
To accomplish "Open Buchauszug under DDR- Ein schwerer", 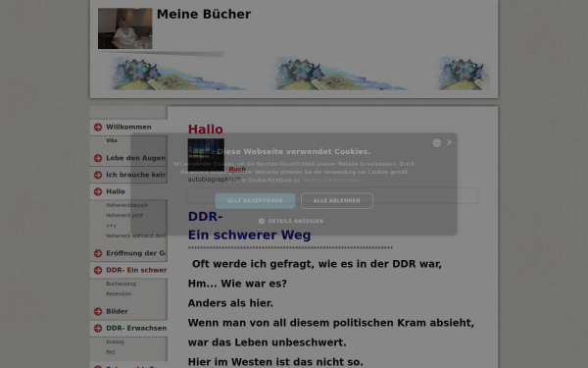I will point(121,284).
